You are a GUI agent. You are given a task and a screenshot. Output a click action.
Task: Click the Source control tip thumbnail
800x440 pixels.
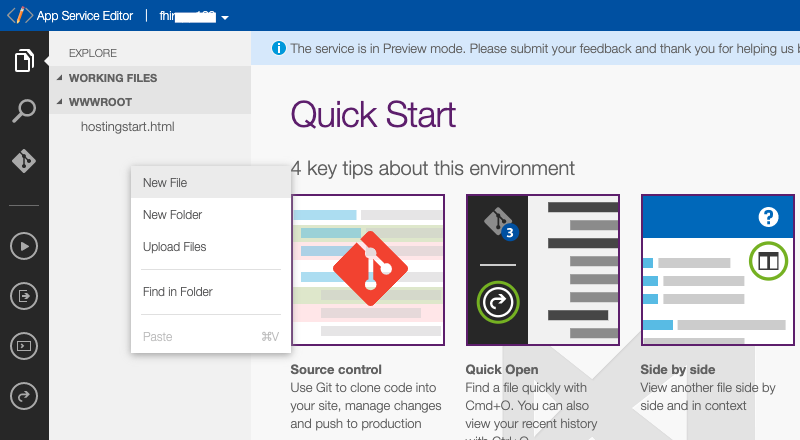coord(368,270)
